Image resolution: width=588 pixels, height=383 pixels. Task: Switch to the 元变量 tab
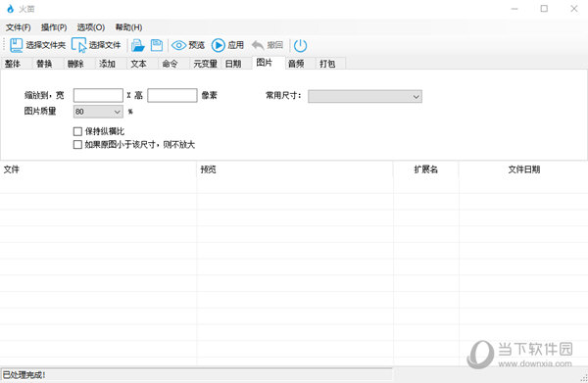coord(206,64)
